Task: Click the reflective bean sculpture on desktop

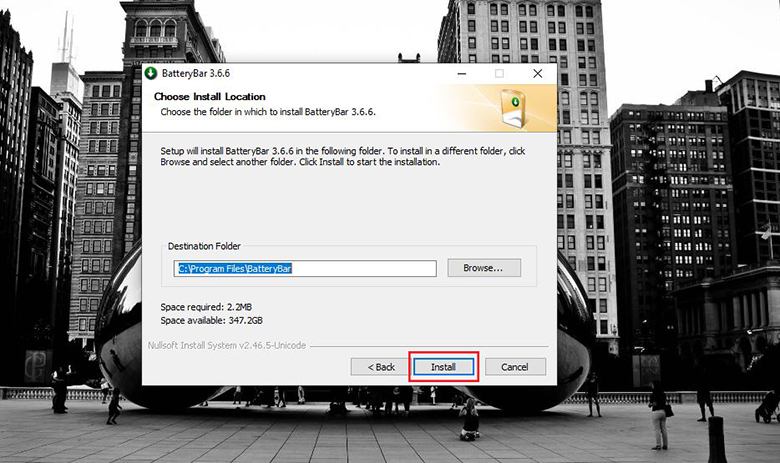Action: (x=120, y=330)
